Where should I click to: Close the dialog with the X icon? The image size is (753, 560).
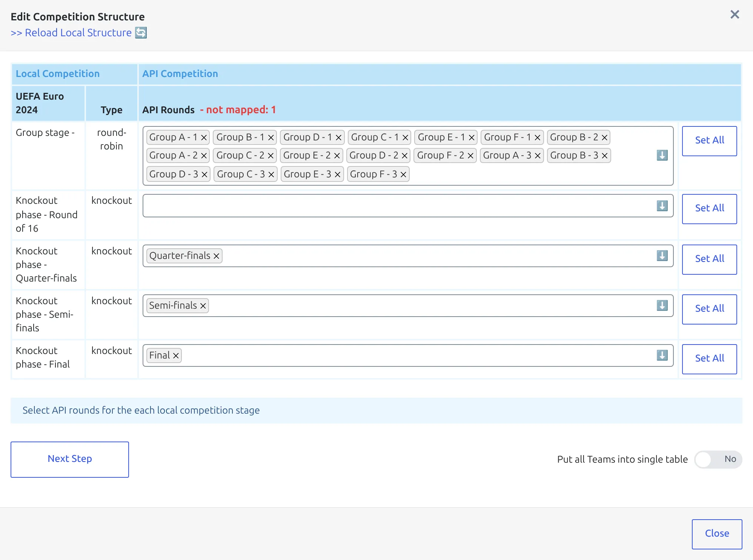(735, 15)
